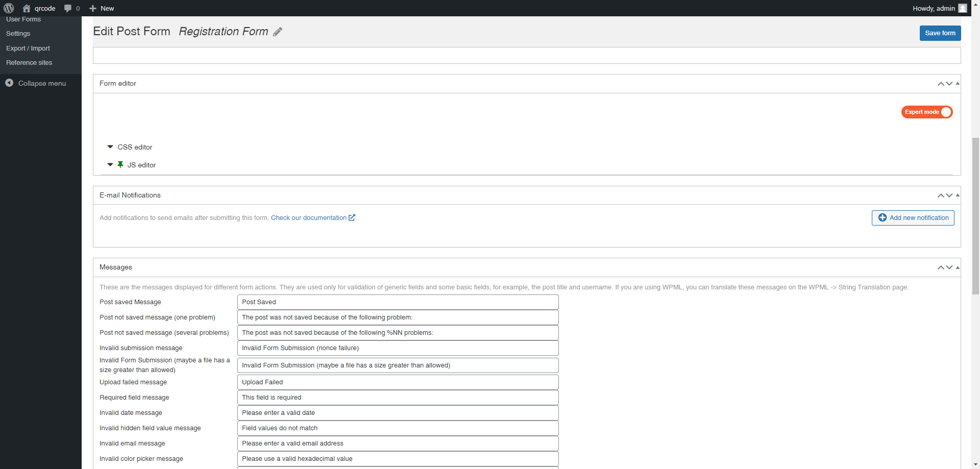Open the qrcode site home icon

(27, 8)
